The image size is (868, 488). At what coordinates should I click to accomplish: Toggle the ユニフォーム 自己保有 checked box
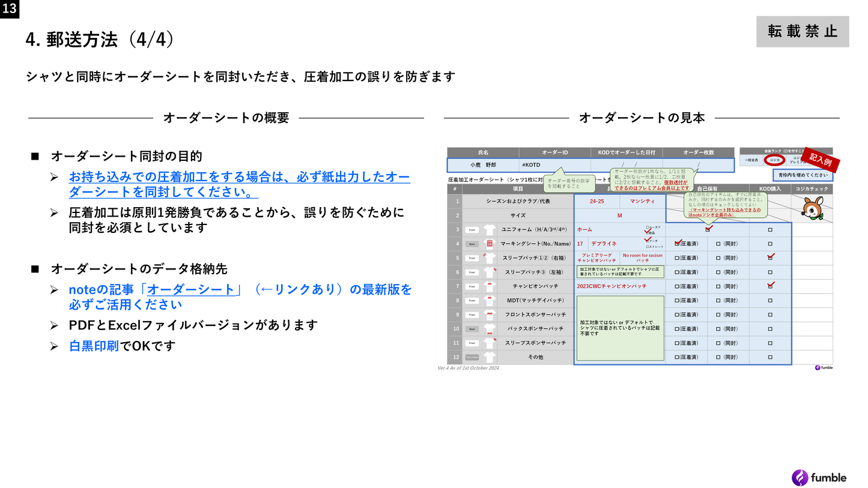click(708, 229)
